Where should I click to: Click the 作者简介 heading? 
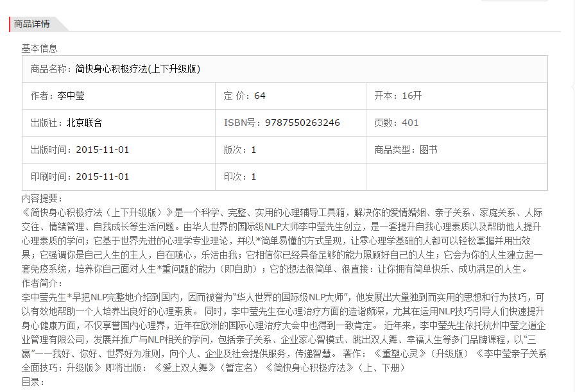[x=42, y=283]
